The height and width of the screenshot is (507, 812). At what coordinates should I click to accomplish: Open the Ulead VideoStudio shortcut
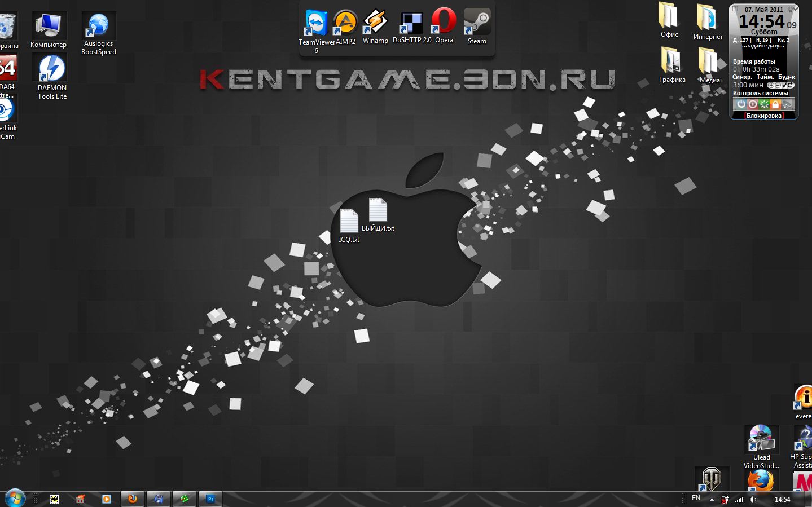coord(761,447)
